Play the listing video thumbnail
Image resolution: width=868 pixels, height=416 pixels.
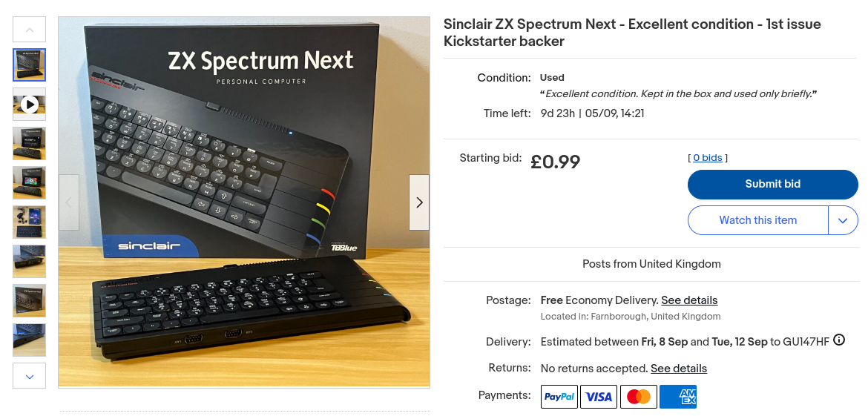pyautogui.click(x=30, y=105)
